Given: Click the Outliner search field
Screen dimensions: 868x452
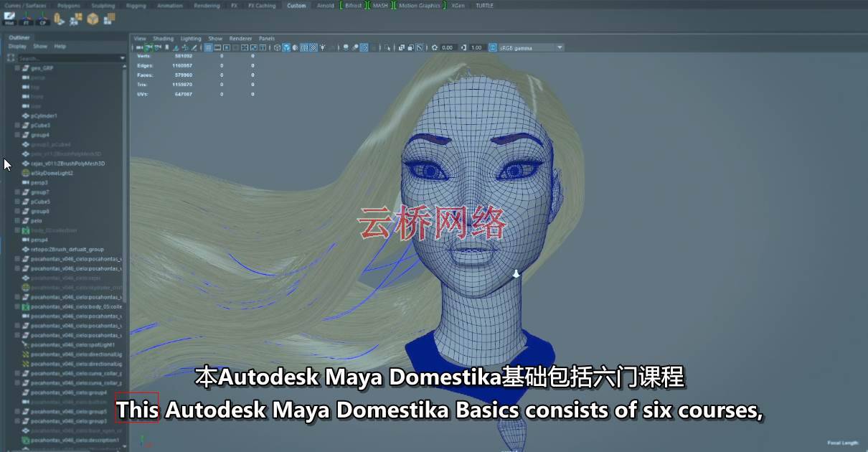Looking at the screenshot, I should coord(68,58).
